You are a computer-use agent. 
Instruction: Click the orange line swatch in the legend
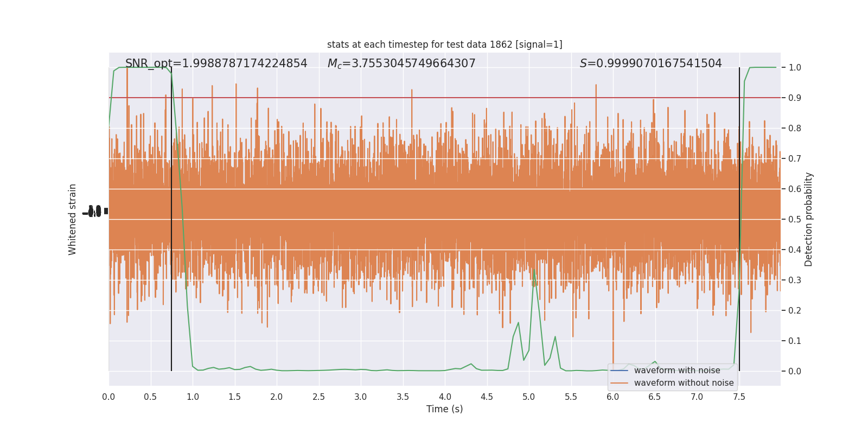620,383
